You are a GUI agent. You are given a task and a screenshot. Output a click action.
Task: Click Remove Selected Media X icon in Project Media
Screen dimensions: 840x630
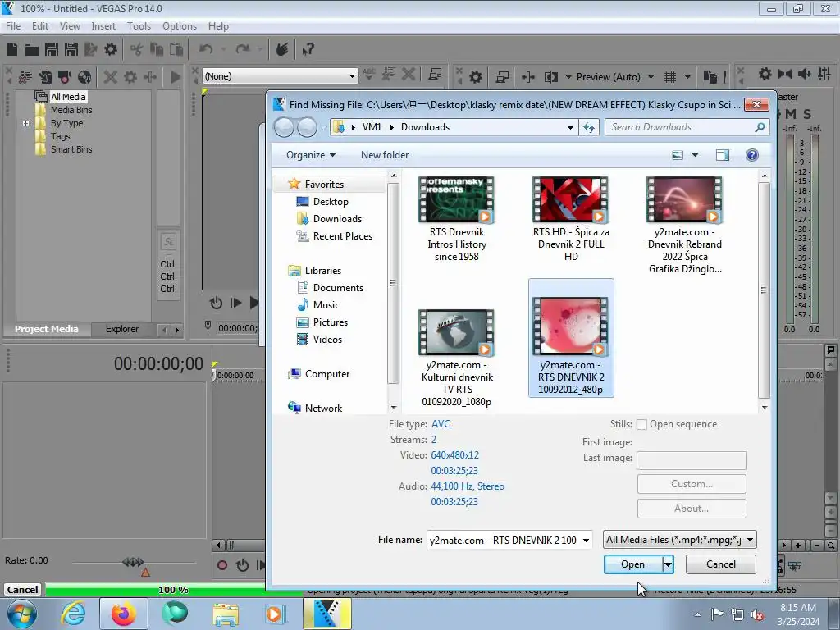[111, 77]
